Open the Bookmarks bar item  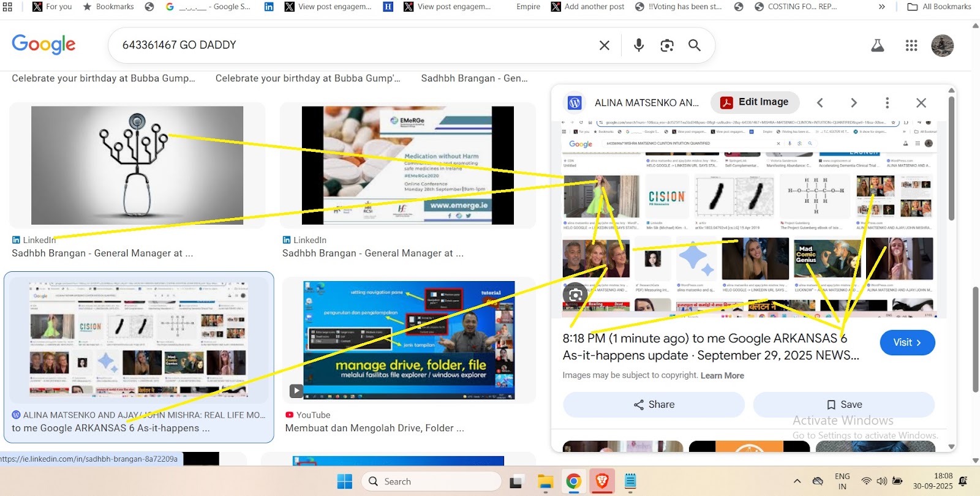[108, 7]
